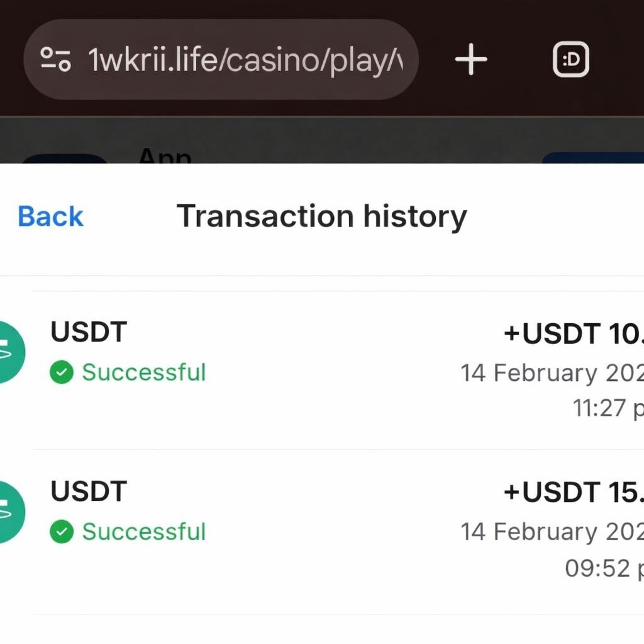This screenshot has width=644, height=644.
Task: Click Successful status of 11:27 transaction
Action: [143, 372]
